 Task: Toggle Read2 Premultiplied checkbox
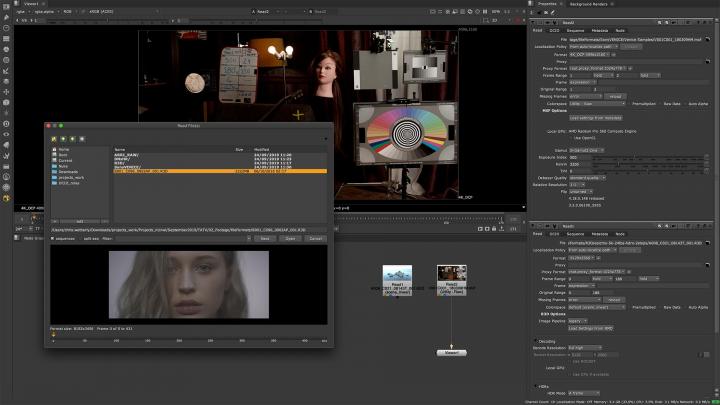click(x=630, y=104)
